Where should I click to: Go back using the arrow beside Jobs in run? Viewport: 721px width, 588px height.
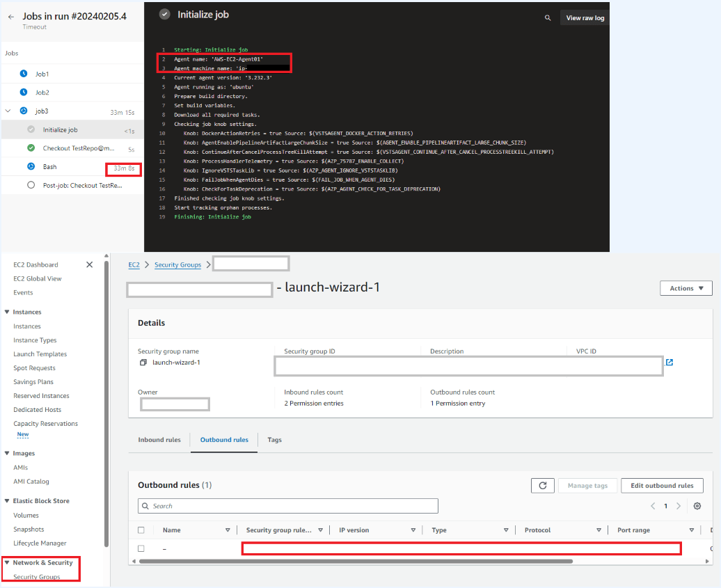tap(11, 17)
